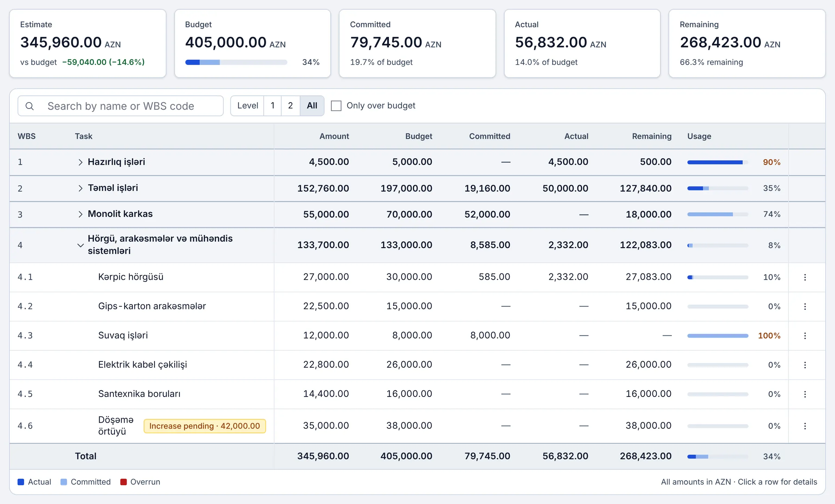Click the Remaining column header
This screenshot has width=835, height=504.
coord(652,136)
